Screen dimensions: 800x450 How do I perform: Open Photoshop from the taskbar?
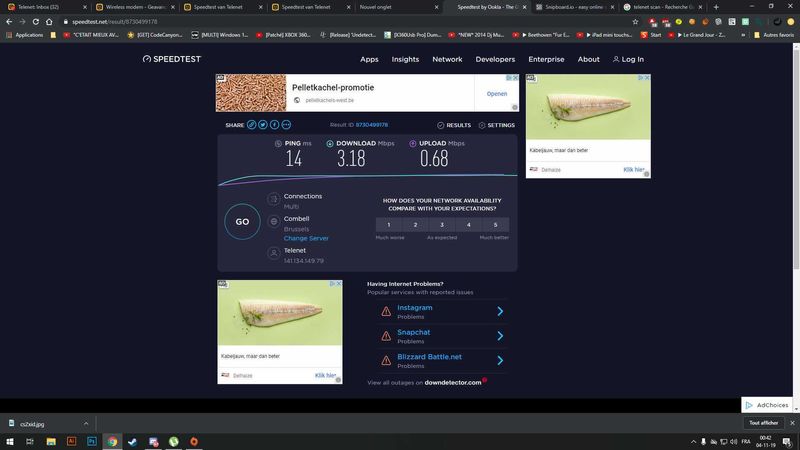pos(91,440)
